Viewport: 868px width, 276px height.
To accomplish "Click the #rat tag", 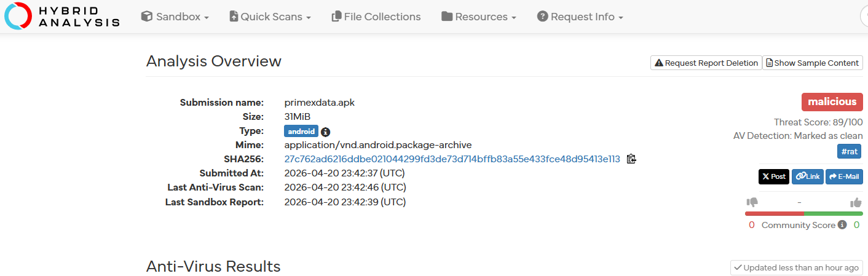I will [850, 151].
